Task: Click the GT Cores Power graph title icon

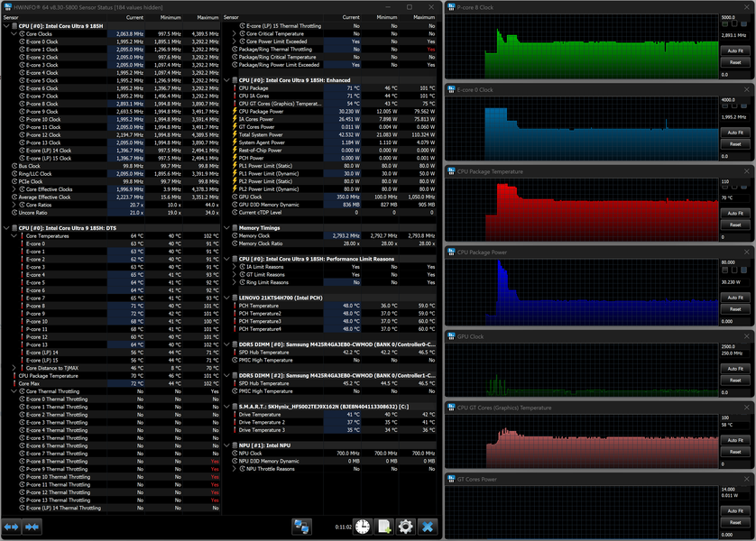Action: [x=451, y=479]
